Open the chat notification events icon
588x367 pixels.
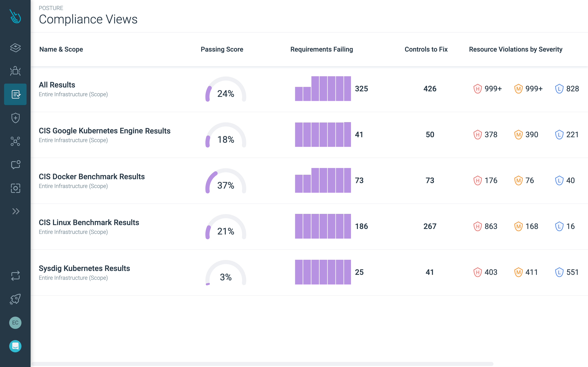(x=15, y=165)
